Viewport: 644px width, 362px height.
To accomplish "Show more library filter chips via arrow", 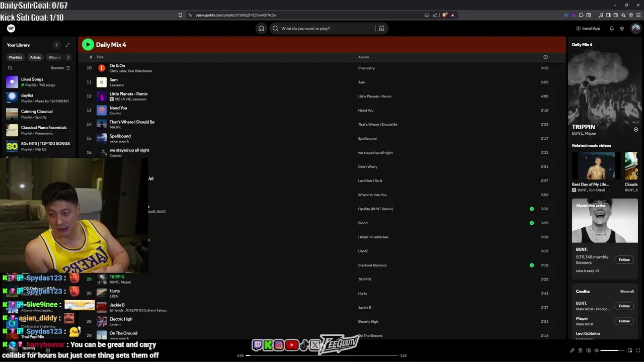I will coord(68,57).
